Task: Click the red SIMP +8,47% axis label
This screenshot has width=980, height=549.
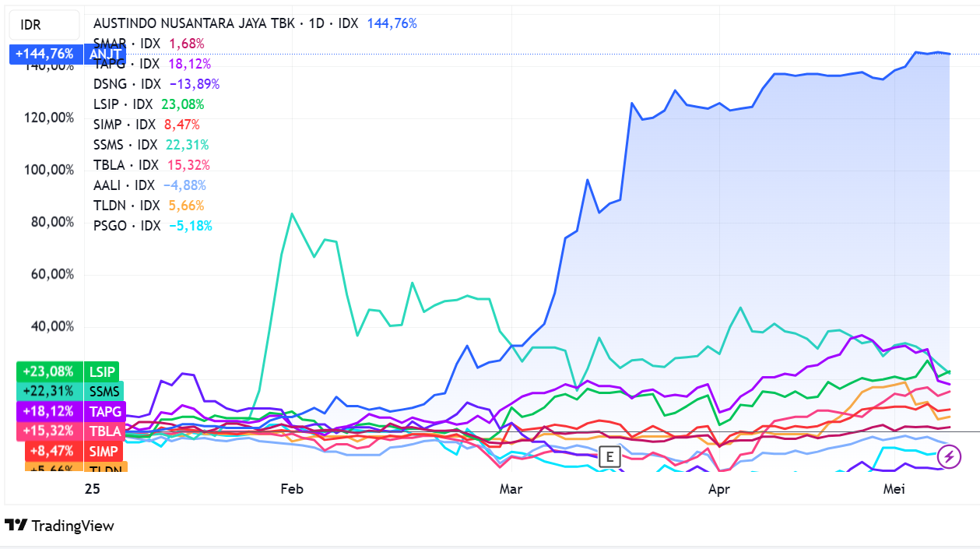Action: tap(74, 451)
